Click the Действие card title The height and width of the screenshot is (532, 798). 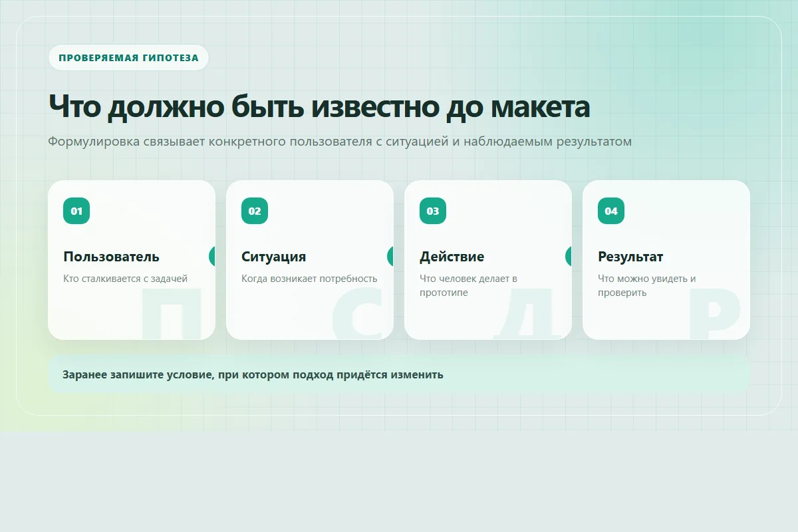pyautogui.click(x=452, y=257)
